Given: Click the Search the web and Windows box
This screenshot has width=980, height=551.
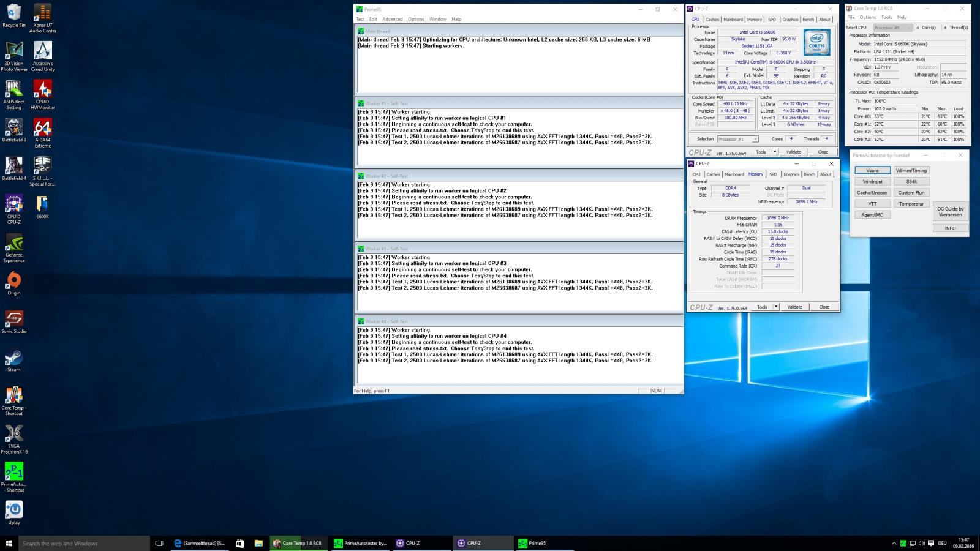Looking at the screenshot, I should (x=84, y=543).
